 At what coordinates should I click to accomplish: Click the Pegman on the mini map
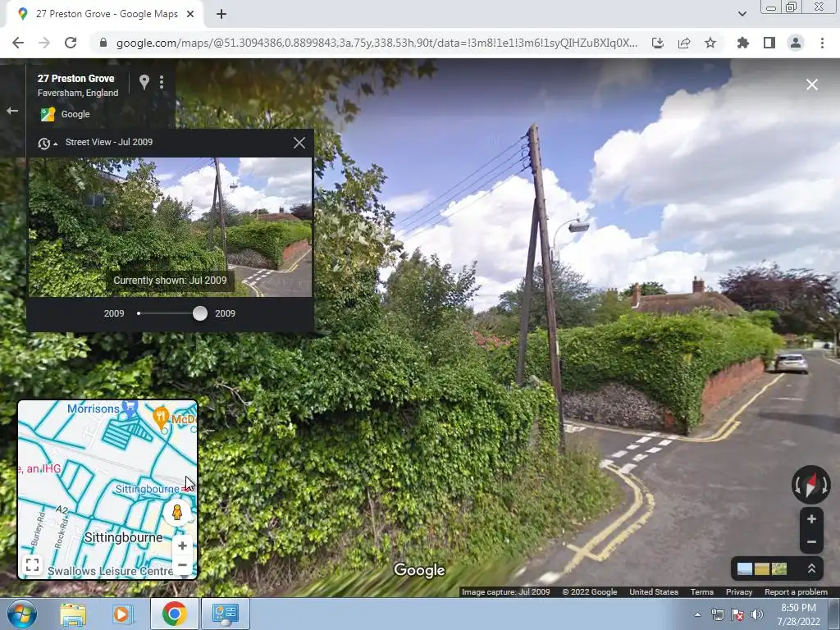(177, 513)
